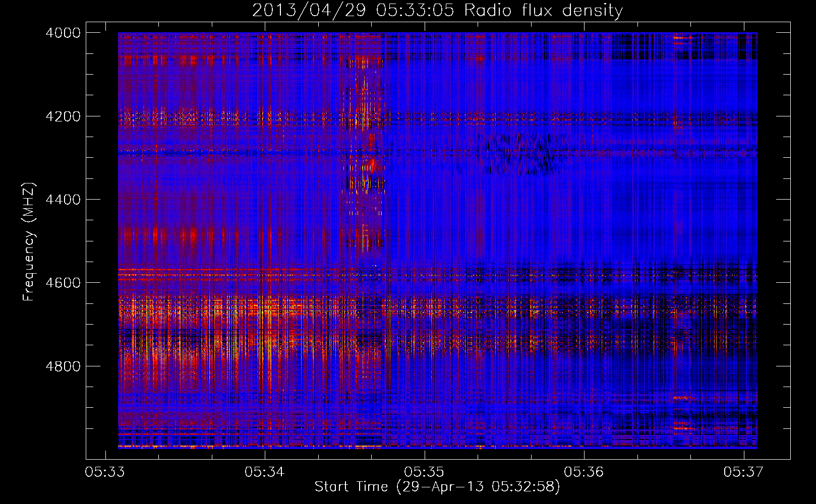Select the 4600 frequency axis label
This screenshot has width=816, height=504.
(63, 283)
